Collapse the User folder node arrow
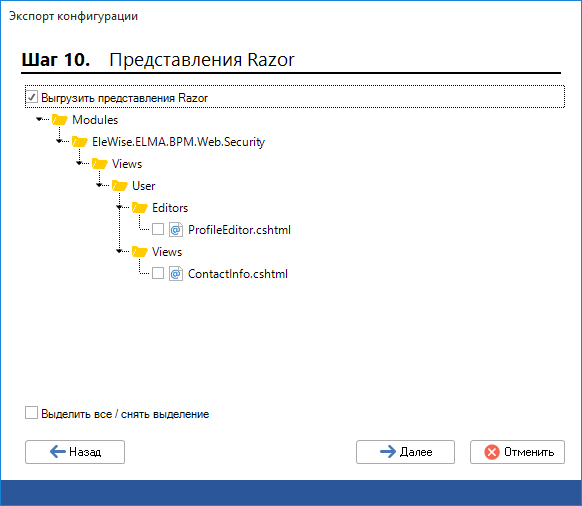The height and width of the screenshot is (506, 582). click(99, 185)
